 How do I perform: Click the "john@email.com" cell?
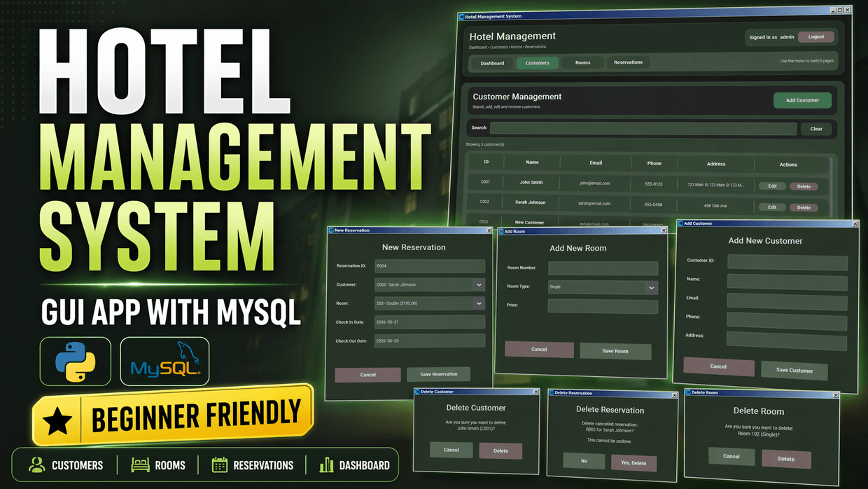tap(595, 184)
